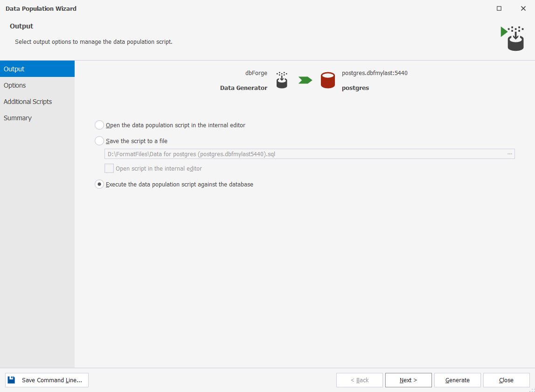Click the postgres.dbfmylast:5440 connection text
This screenshot has height=392, width=535.
tap(375, 73)
